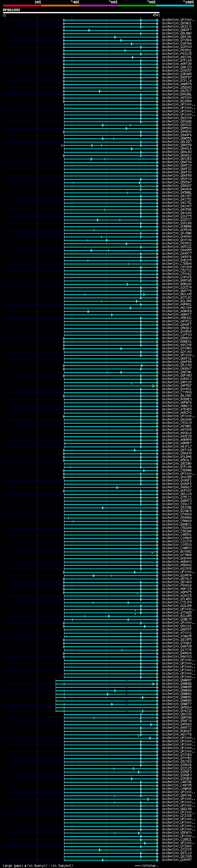
Task: Select hit UniRef100_Q39926
Action: pyautogui.click(x=177, y=765)
